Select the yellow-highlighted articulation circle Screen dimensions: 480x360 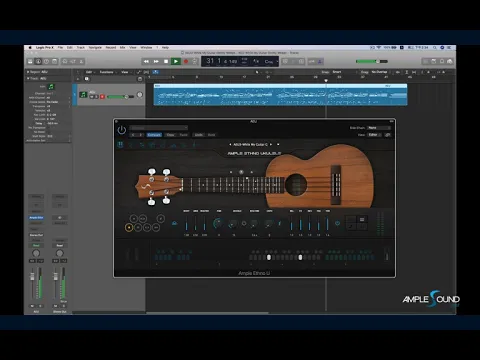coord(129,227)
